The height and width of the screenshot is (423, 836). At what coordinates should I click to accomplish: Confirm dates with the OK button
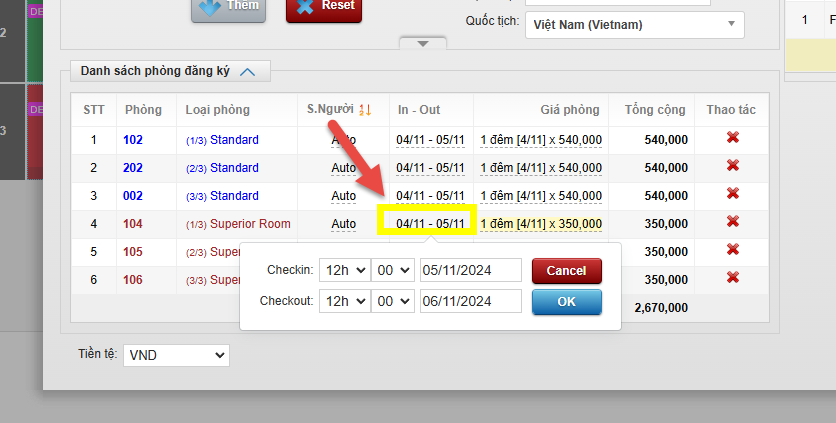tap(566, 302)
